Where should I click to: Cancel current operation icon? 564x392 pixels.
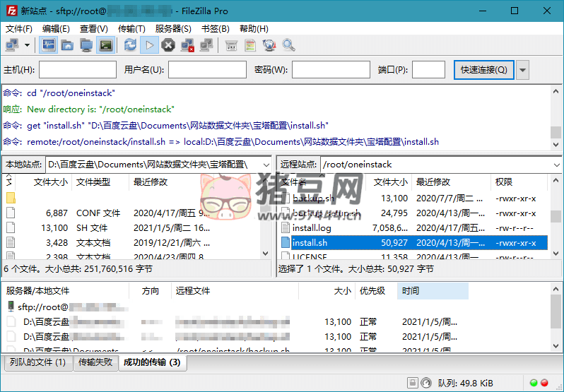168,45
